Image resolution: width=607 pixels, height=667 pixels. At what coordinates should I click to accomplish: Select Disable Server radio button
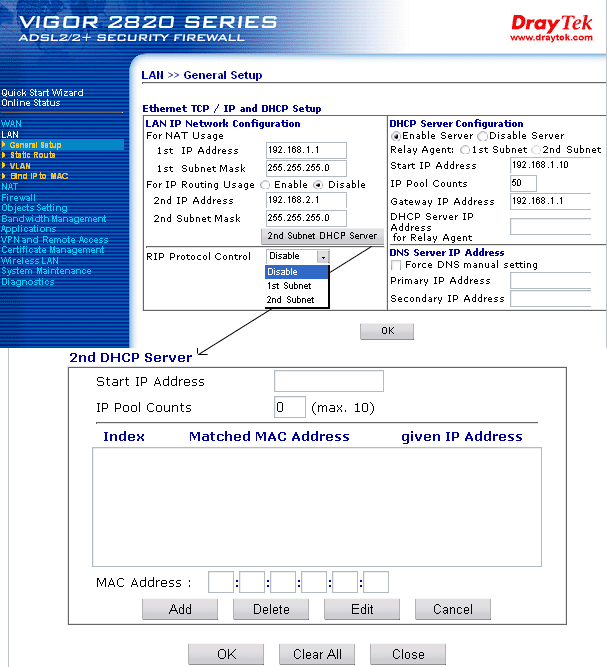tap(482, 137)
